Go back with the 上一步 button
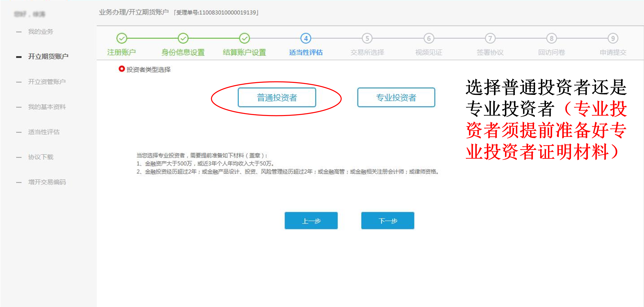644x307 pixels. pos(311,220)
